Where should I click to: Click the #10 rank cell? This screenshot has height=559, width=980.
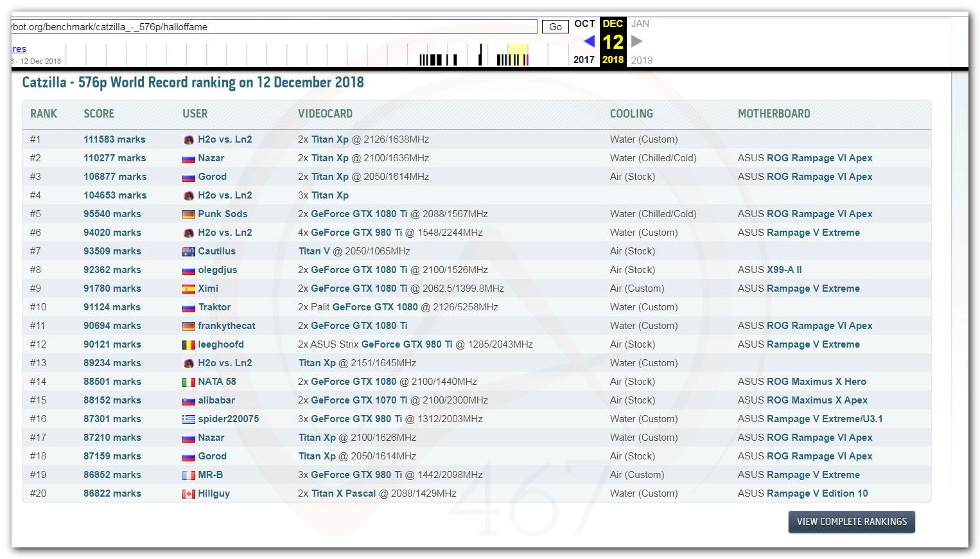(x=38, y=307)
